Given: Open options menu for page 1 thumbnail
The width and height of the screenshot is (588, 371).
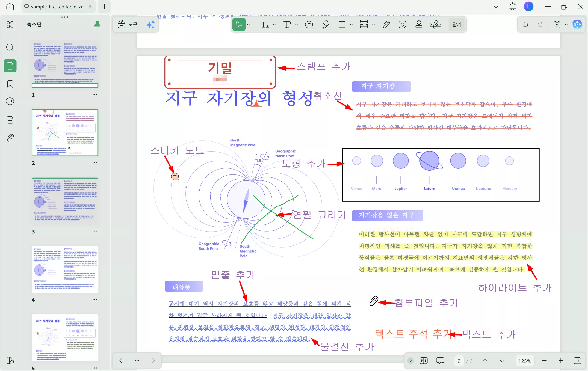Looking at the screenshot, I should point(94,94).
